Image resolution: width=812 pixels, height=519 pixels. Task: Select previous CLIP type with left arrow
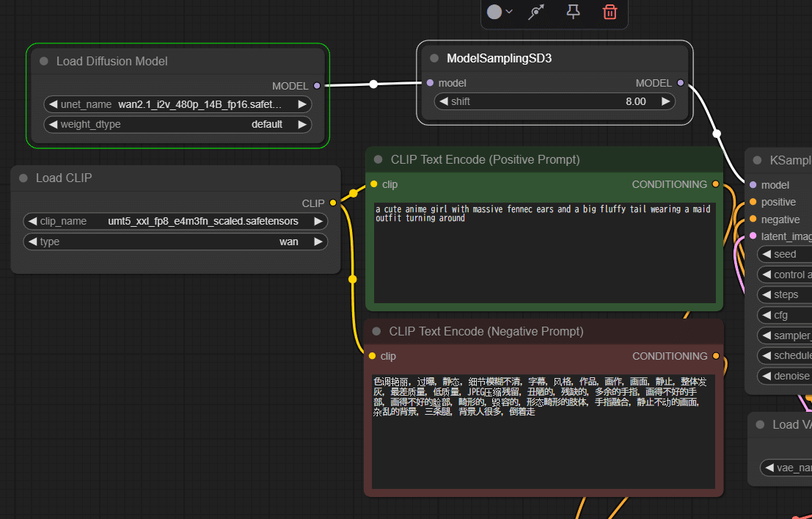click(x=32, y=242)
